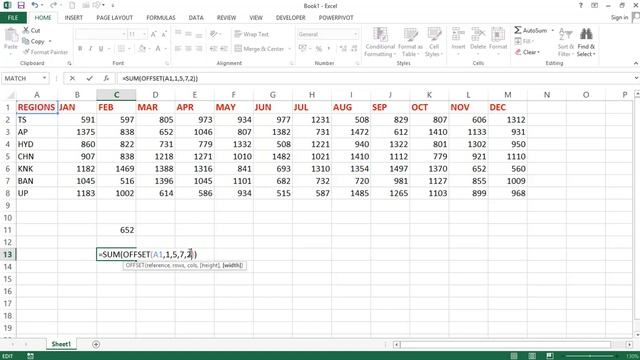
Task: Click the Insert cells icon
Action: (x=458, y=34)
